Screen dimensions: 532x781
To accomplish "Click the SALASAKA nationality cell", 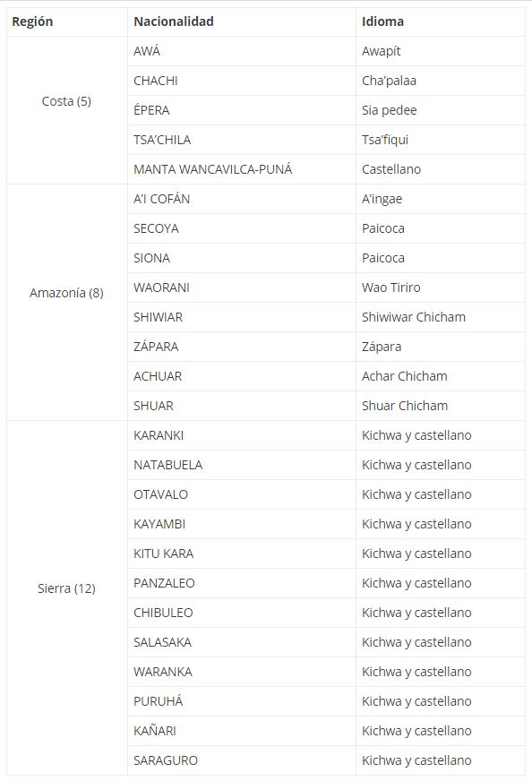I will pyautogui.click(x=242, y=642).
